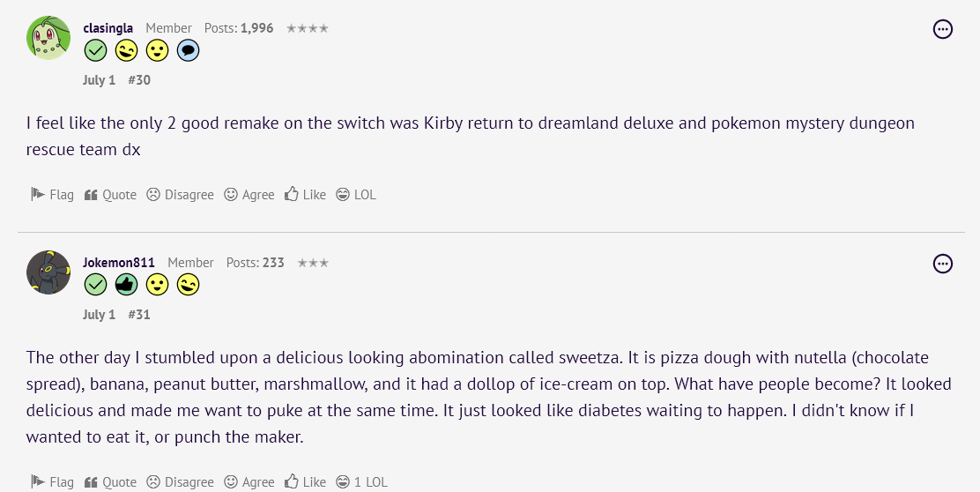Image resolution: width=980 pixels, height=492 pixels.
Task: Click Jokemon811's green checkmark badge
Action: [x=95, y=286]
